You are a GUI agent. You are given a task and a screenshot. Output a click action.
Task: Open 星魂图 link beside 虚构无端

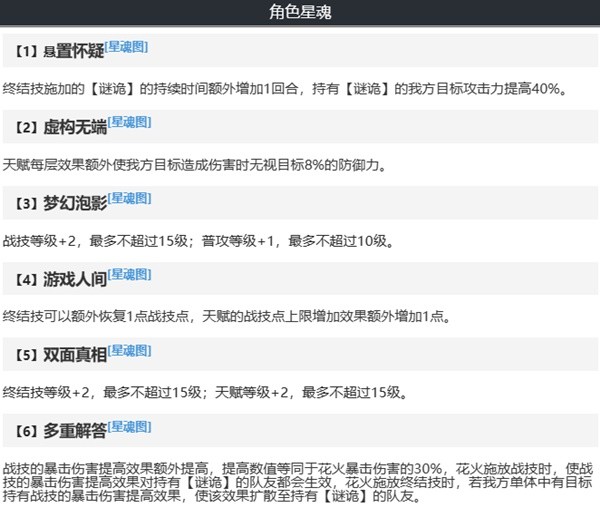pos(130,122)
